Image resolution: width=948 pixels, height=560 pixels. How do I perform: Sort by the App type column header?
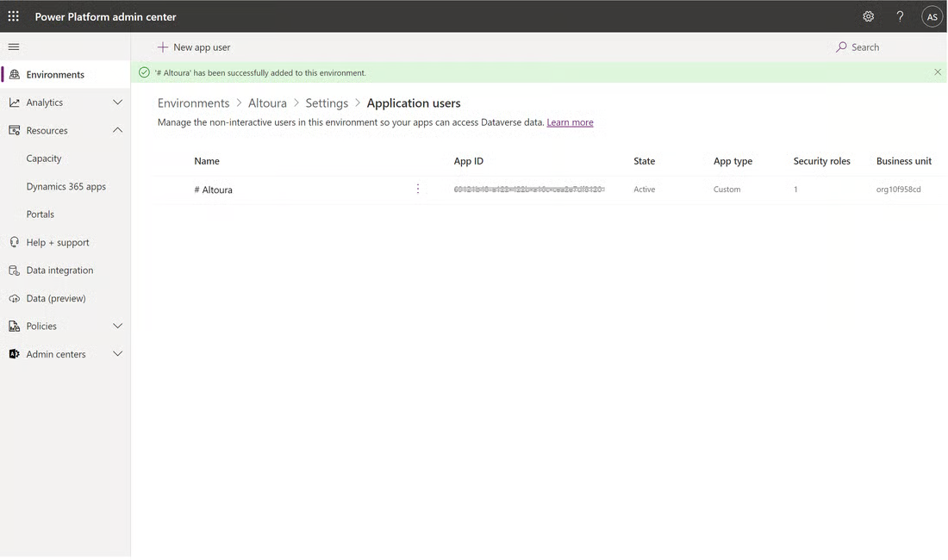coord(733,161)
